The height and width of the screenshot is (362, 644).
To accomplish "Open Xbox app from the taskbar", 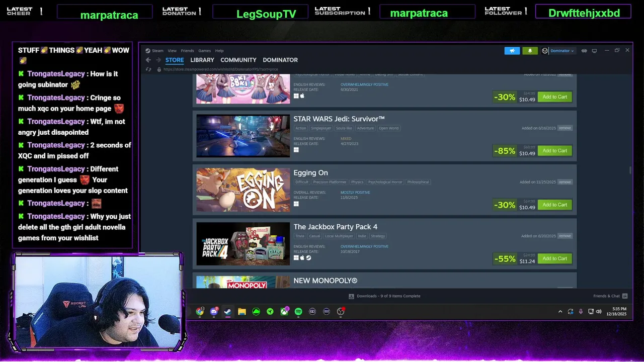I will pyautogui.click(x=284, y=312).
